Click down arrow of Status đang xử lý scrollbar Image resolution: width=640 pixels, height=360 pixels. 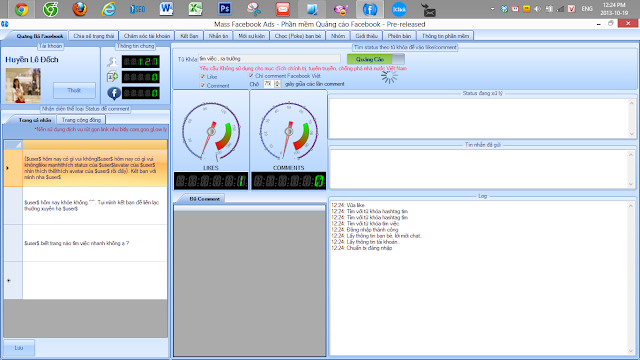point(631,134)
